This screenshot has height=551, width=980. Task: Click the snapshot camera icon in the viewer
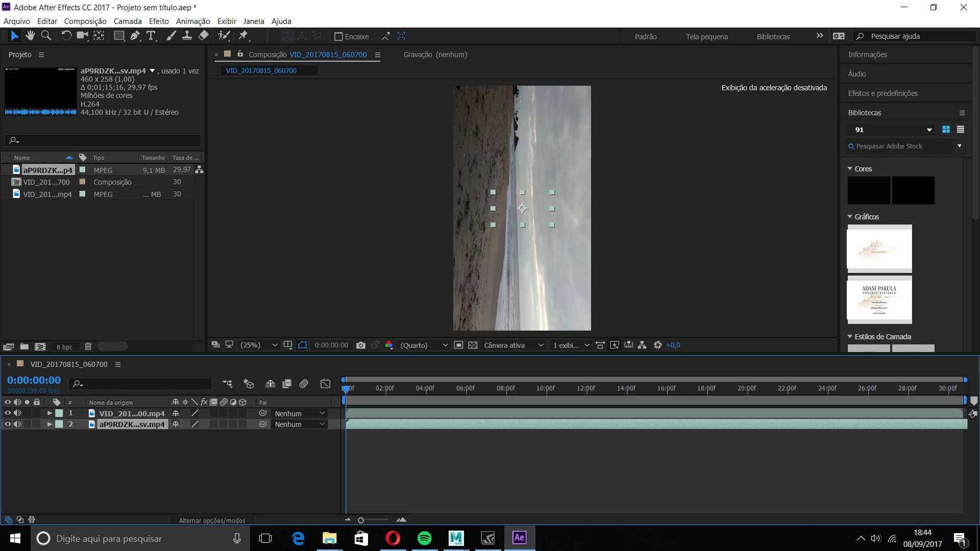361,345
